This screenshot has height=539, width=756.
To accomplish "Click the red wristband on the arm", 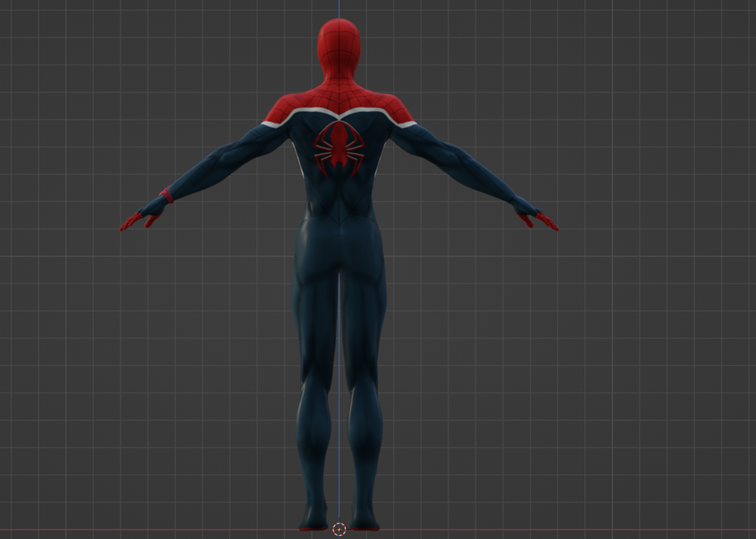I will pos(167,196).
